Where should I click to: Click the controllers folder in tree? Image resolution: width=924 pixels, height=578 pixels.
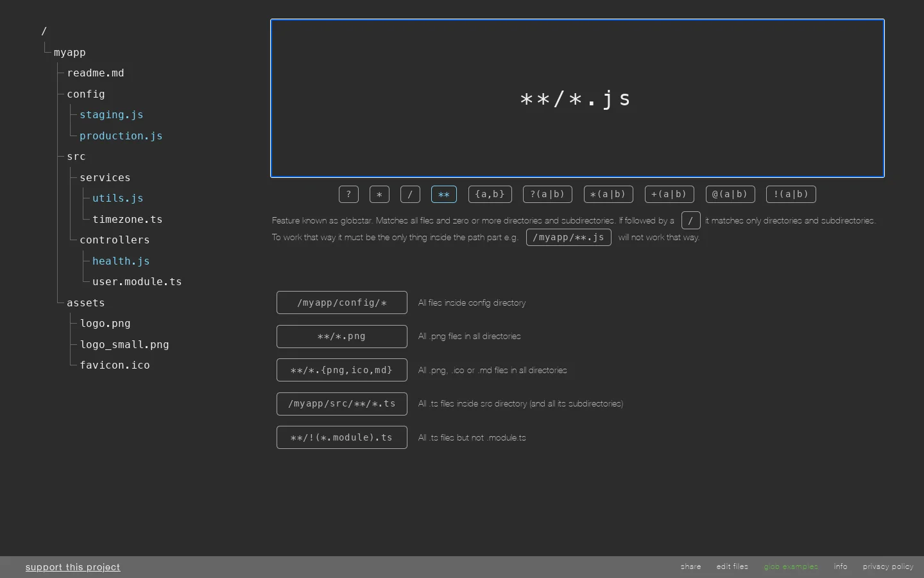click(115, 240)
